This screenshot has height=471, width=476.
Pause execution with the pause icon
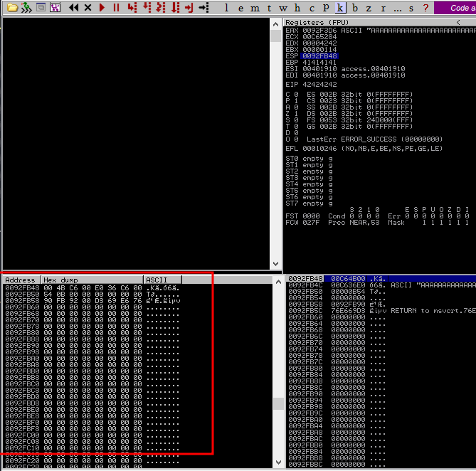pos(116,7)
